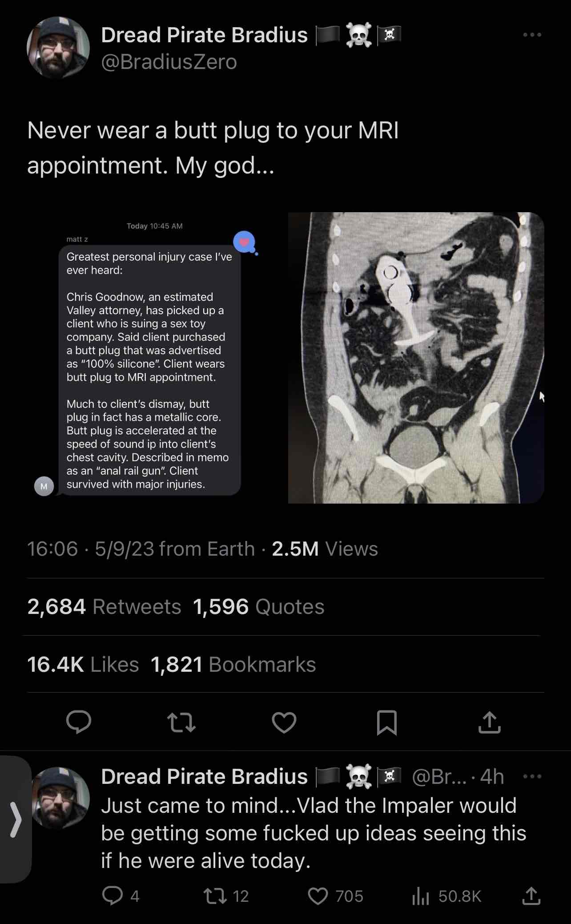Viewport: 571px width, 924px height.
Task: Tap the reply icon with 4 replies
Action: [120, 896]
